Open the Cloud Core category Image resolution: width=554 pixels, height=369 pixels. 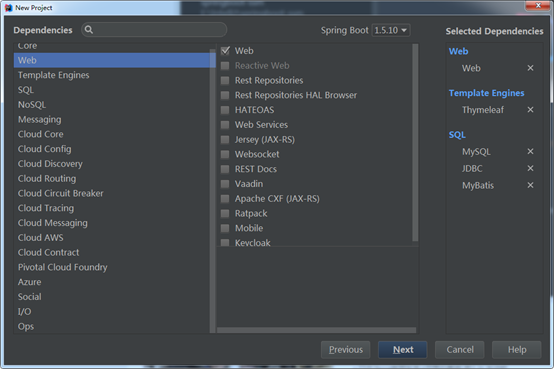click(x=113, y=134)
